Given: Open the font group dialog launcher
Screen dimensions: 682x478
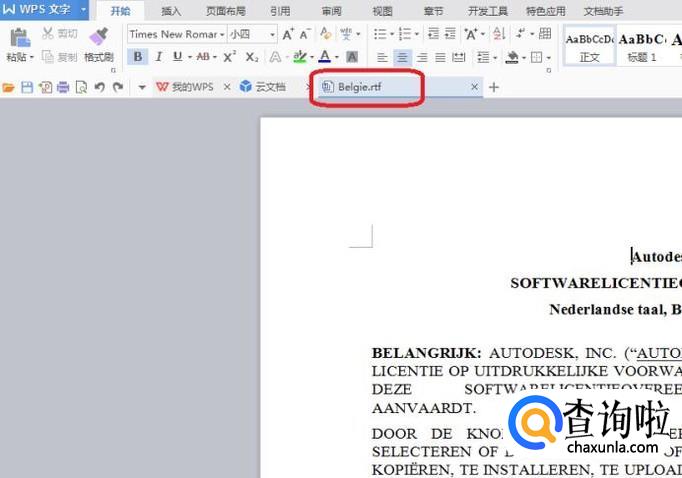Looking at the screenshot, I should (114, 70).
